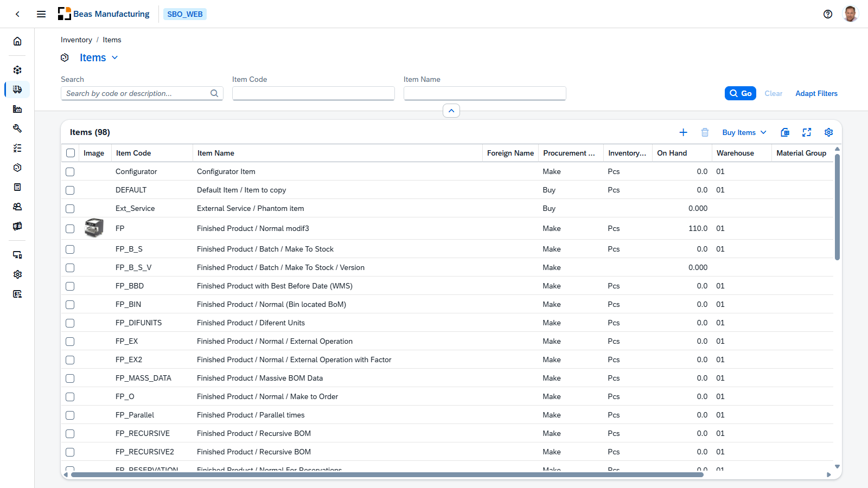Check the FP row checkbox

pos(70,229)
